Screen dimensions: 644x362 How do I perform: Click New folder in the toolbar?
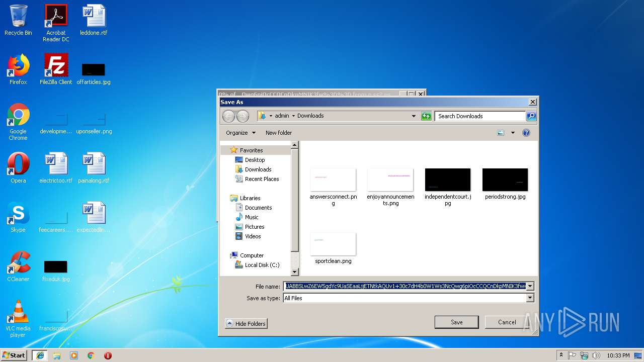pyautogui.click(x=279, y=133)
